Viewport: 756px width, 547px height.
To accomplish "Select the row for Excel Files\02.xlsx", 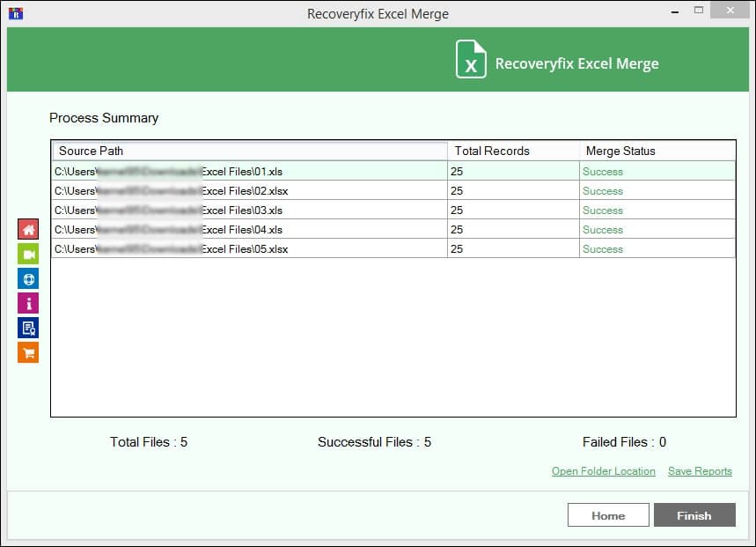I will click(x=393, y=190).
